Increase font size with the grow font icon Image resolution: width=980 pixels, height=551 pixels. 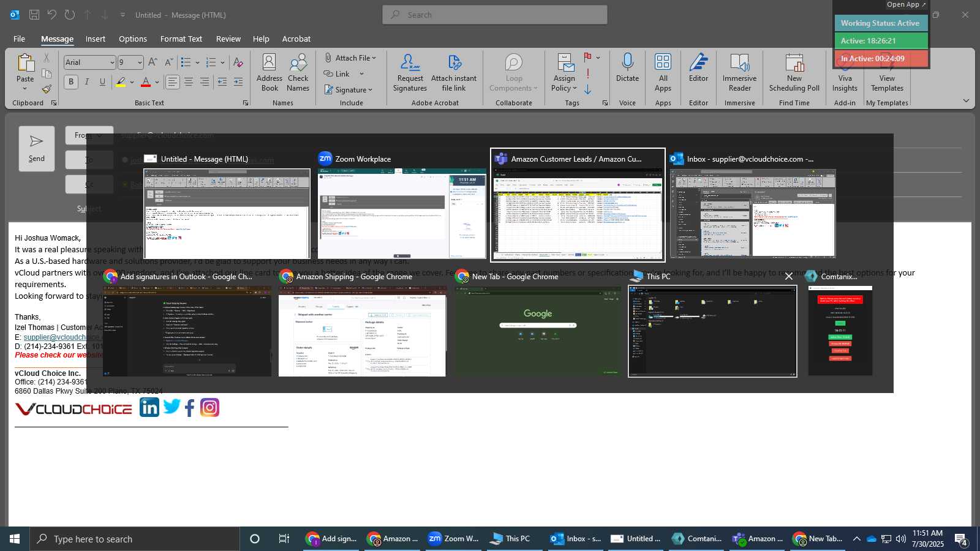[x=153, y=62]
